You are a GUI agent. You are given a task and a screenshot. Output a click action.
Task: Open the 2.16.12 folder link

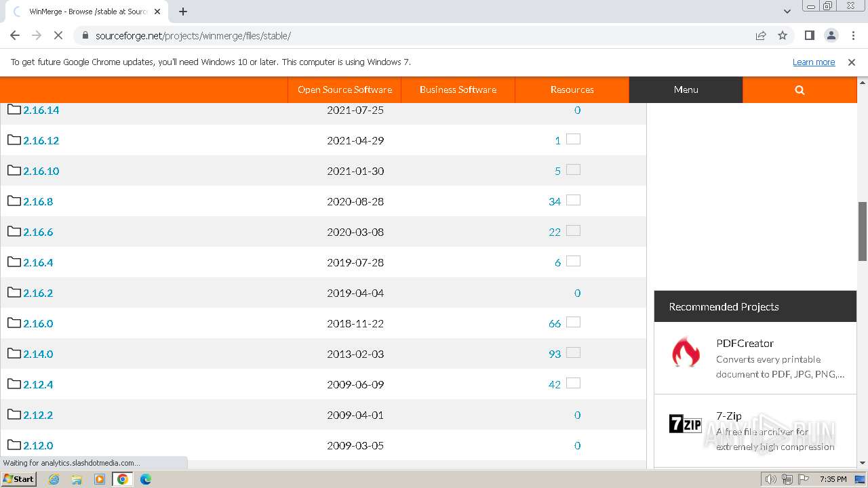click(41, 140)
